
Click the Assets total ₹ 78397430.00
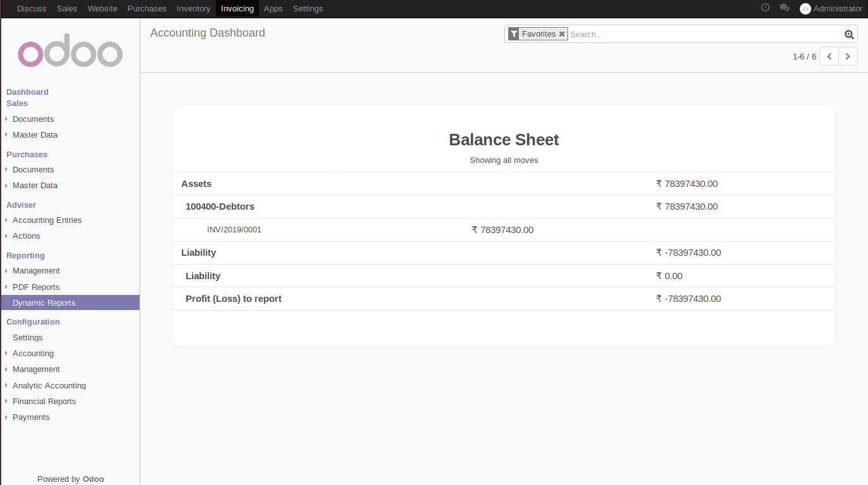pyautogui.click(x=687, y=184)
